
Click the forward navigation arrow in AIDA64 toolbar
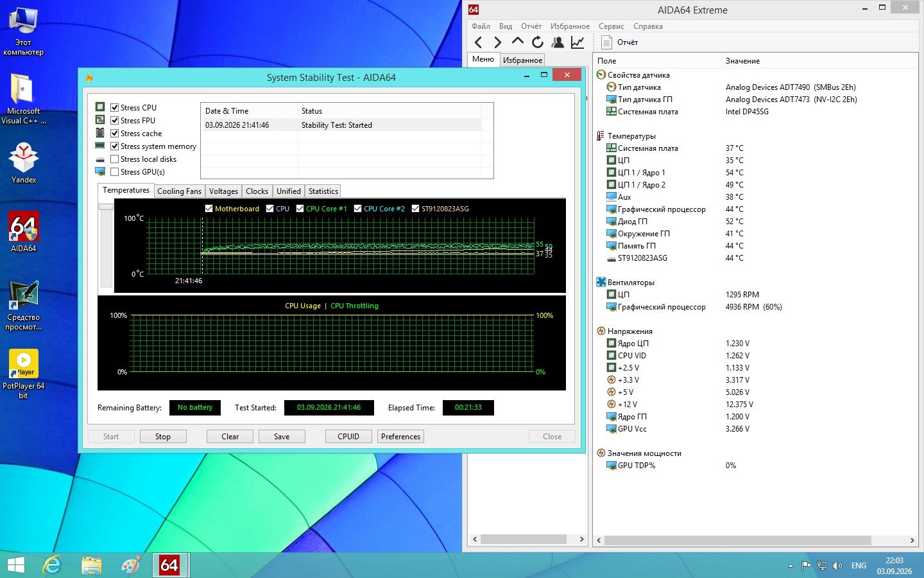(x=498, y=42)
